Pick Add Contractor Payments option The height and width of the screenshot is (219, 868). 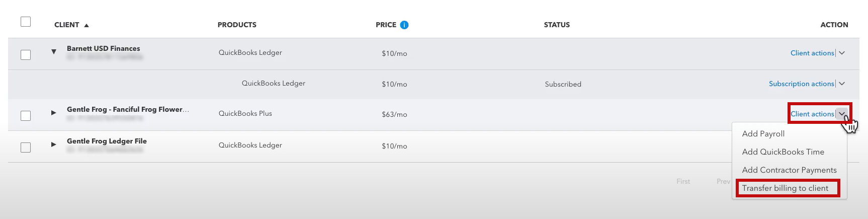coord(790,170)
